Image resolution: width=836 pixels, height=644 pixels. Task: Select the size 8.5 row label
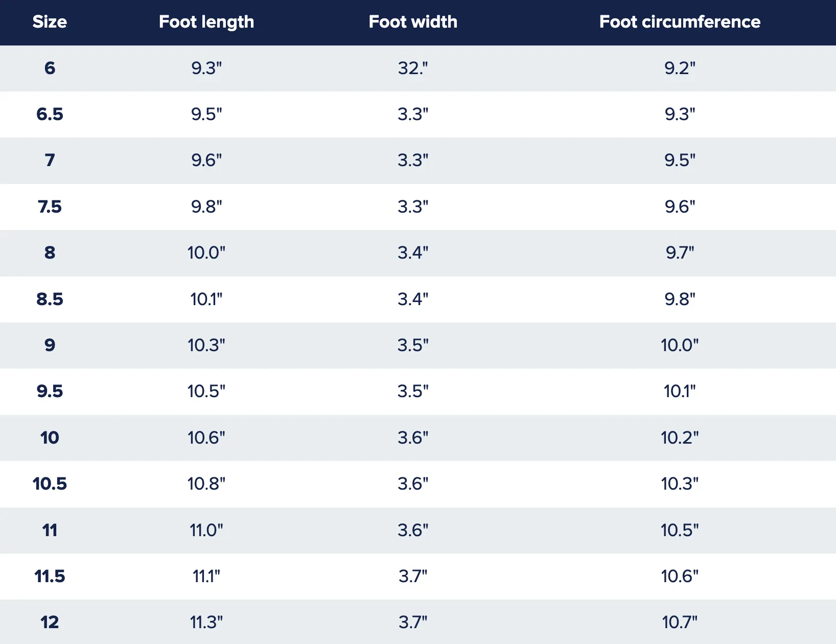(50, 299)
